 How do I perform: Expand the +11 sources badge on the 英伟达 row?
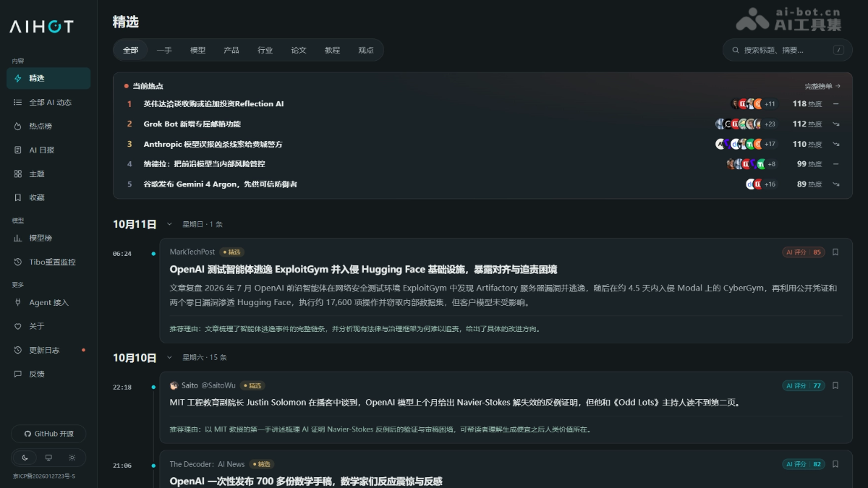pos(770,103)
